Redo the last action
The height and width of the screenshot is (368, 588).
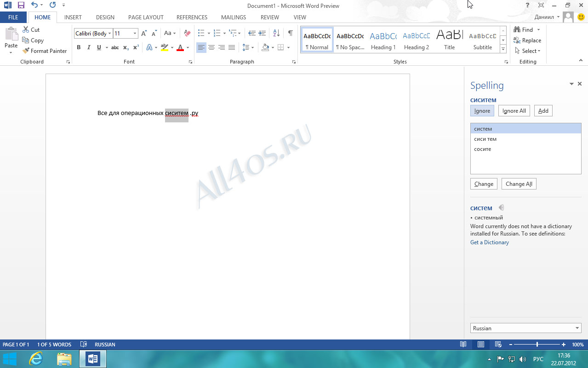pyautogui.click(x=52, y=5)
